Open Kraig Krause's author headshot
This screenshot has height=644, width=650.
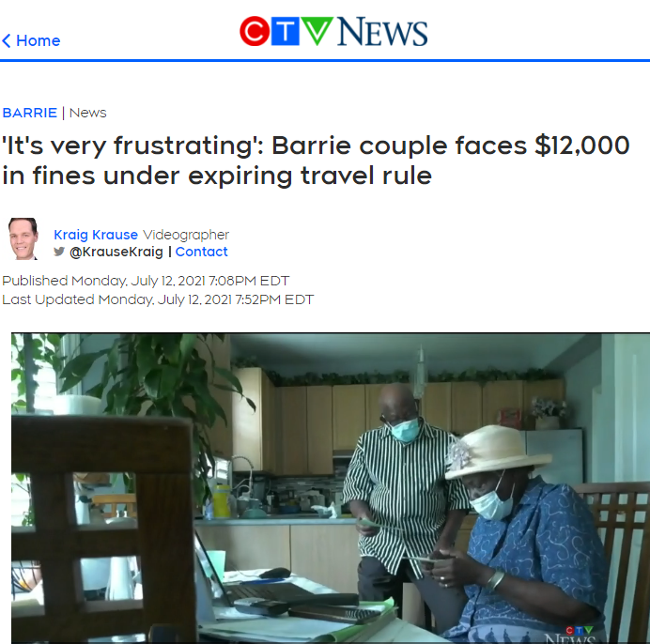click(x=23, y=239)
